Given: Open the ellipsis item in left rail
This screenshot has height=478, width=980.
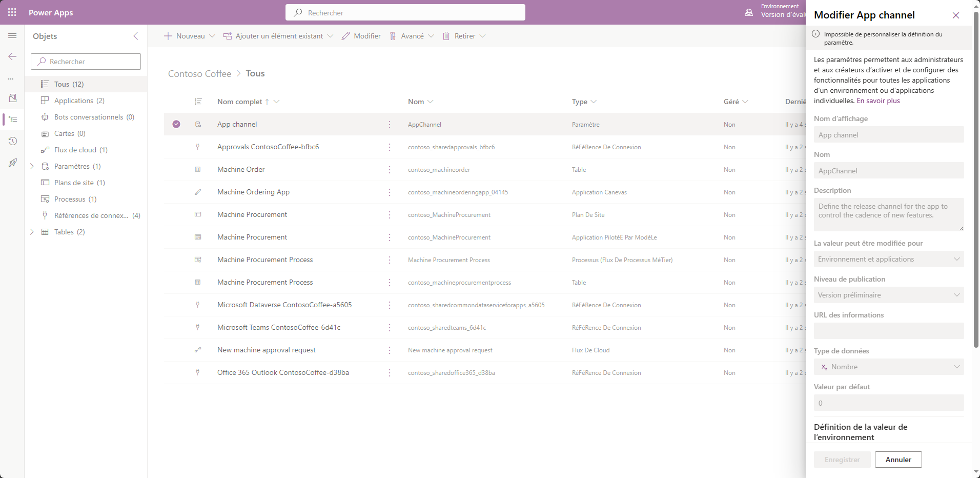Looking at the screenshot, I should pyautogui.click(x=11, y=79).
